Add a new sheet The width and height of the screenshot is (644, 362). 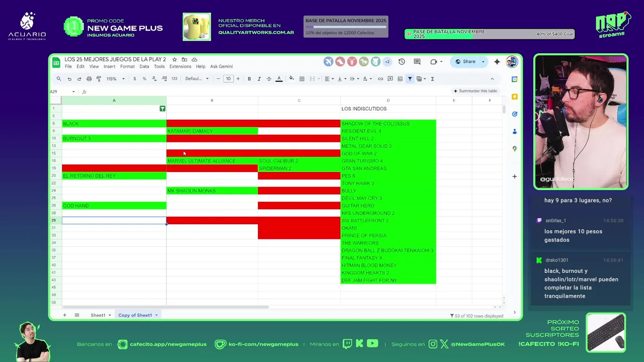click(x=64, y=315)
